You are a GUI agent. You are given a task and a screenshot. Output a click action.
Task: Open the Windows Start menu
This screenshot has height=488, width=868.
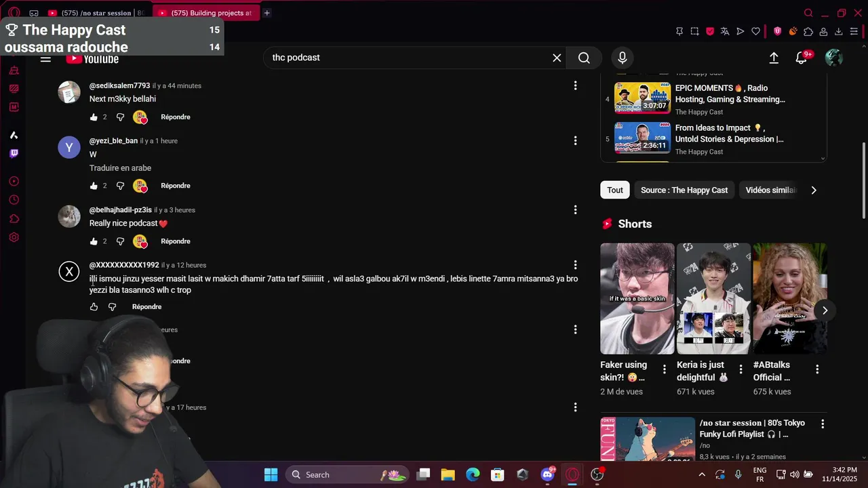(x=271, y=474)
